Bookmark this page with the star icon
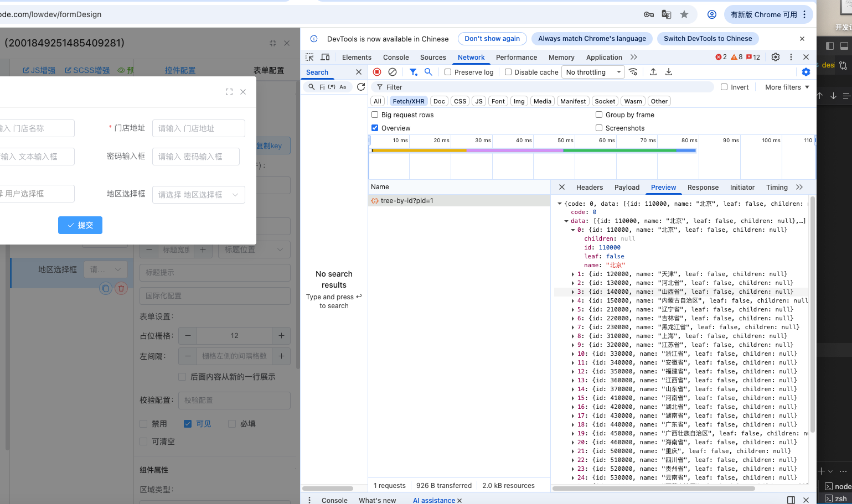Screen dimensions: 852x504 (x=684, y=14)
